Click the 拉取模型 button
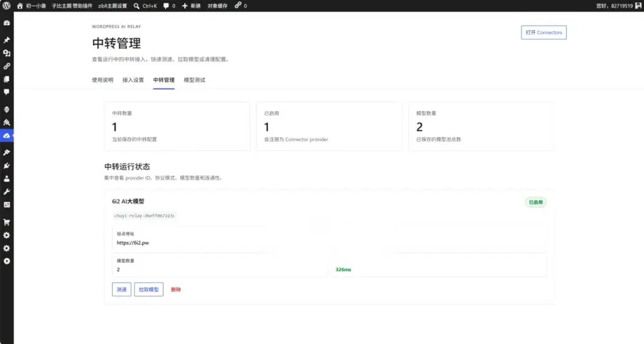The height and width of the screenshot is (344, 644). point(149,289)
